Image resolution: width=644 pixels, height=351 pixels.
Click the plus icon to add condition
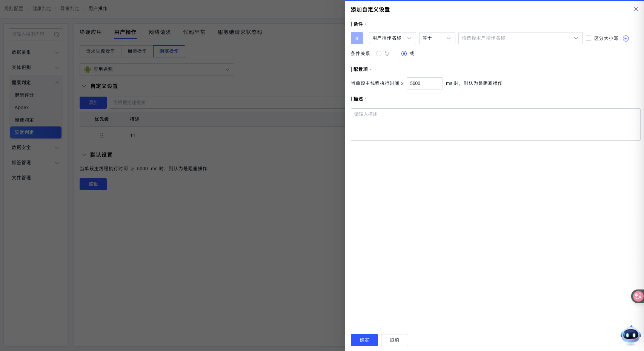pyautogui.click(x=626, y=38)
